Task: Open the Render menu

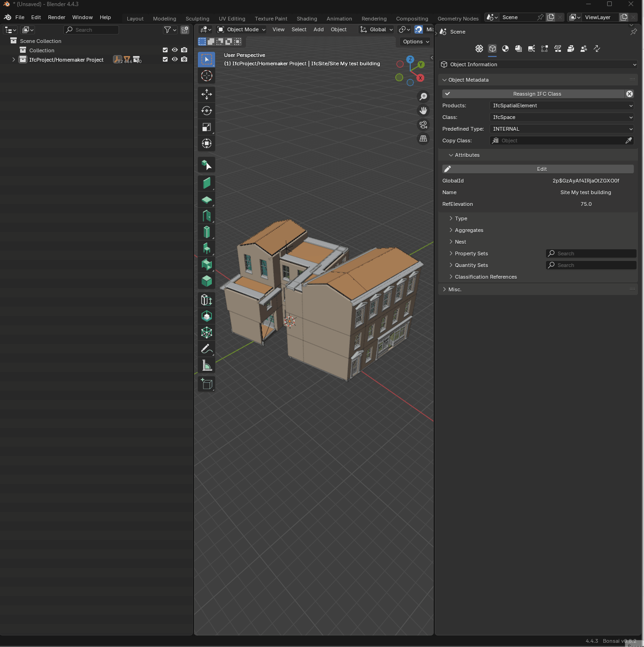Action: click(56, 17)
